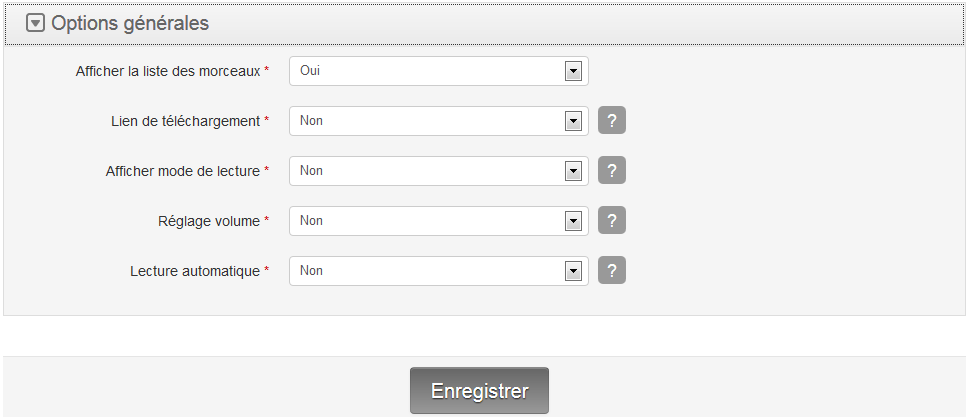The image size is (970, 417).
Task: Click arrow of Afficher la liste des morceaux dropdown
Action: point(573,71)
